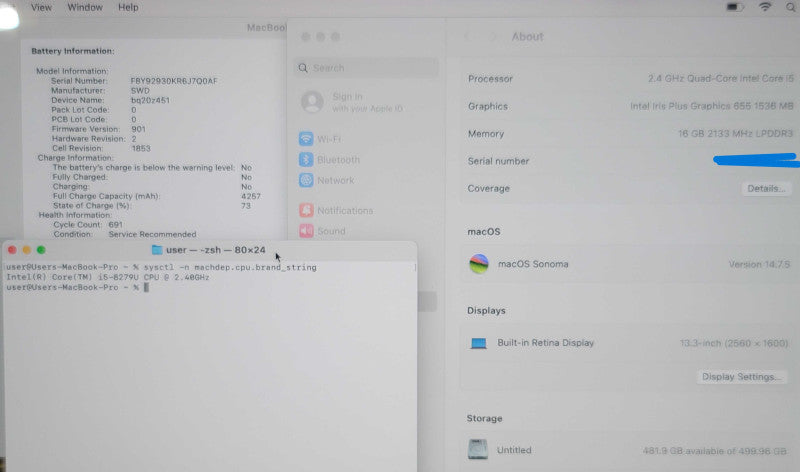Click the Untitled storage disk icon

click(x=478, y=450)
